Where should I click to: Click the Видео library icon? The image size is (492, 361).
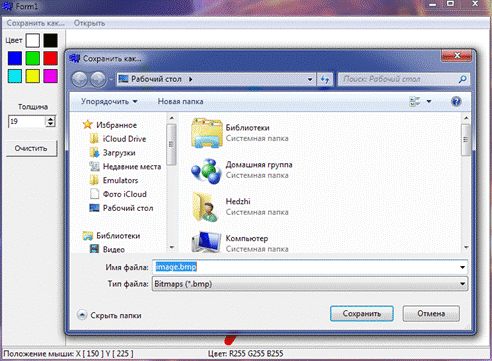(x=95, y=249)
